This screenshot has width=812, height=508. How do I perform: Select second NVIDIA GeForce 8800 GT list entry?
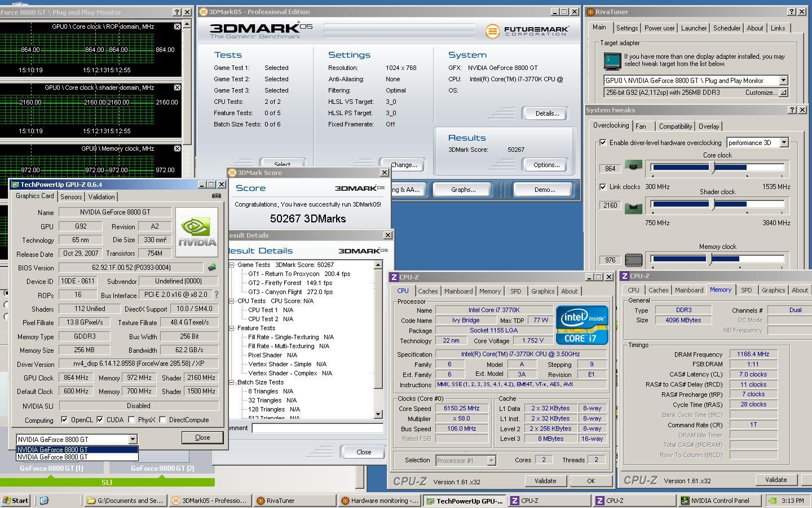tap(77, 457)
